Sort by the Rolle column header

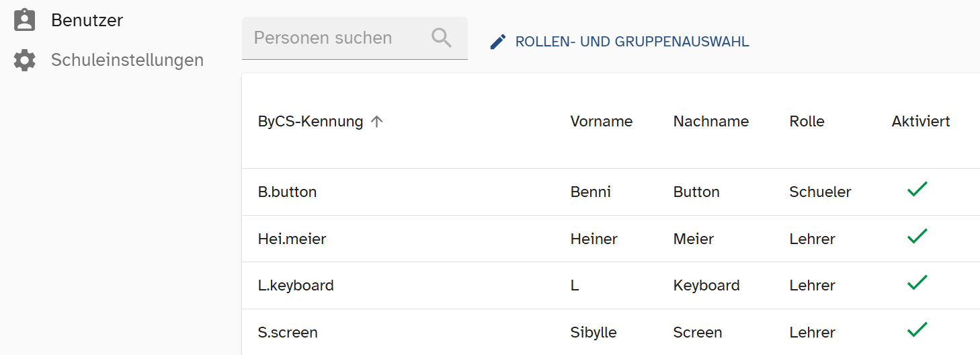click(807, 122)
